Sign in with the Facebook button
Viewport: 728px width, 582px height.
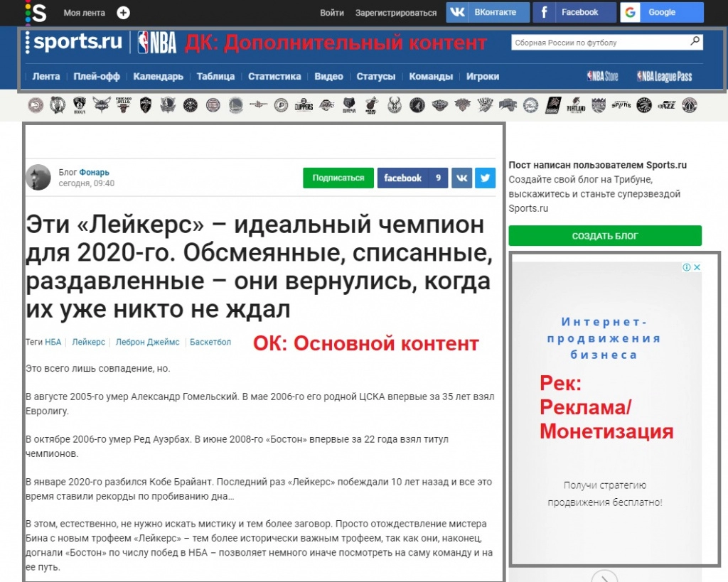click(x=574, y=12)
